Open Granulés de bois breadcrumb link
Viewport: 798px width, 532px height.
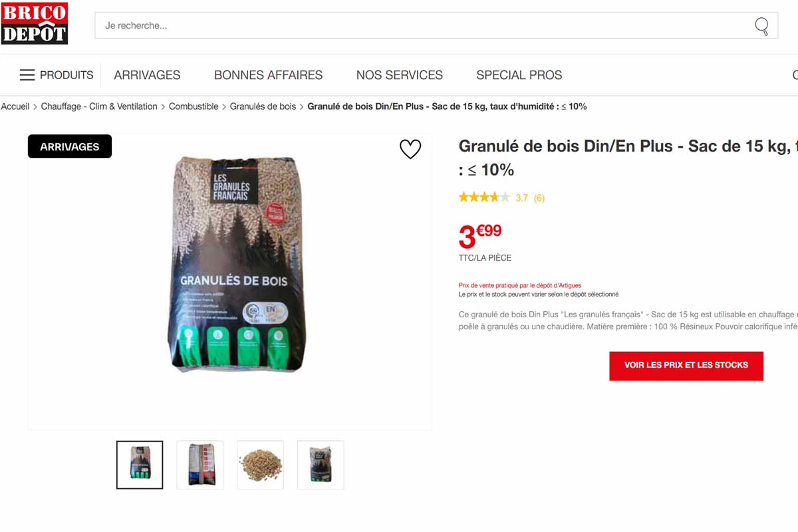click(263, 106)
